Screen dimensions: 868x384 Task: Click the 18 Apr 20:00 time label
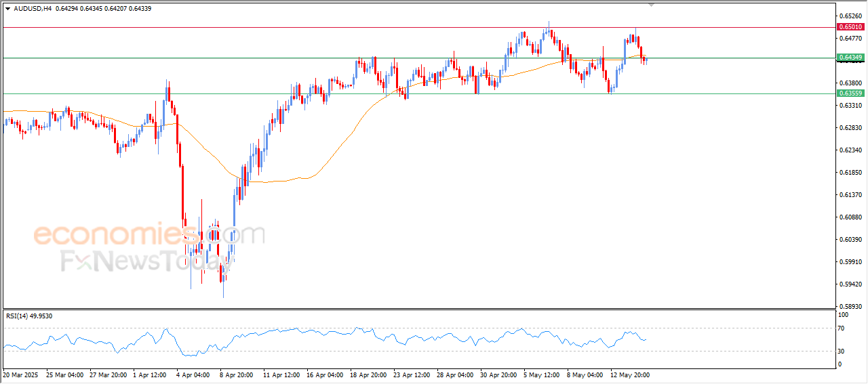(x=369, y=374)
